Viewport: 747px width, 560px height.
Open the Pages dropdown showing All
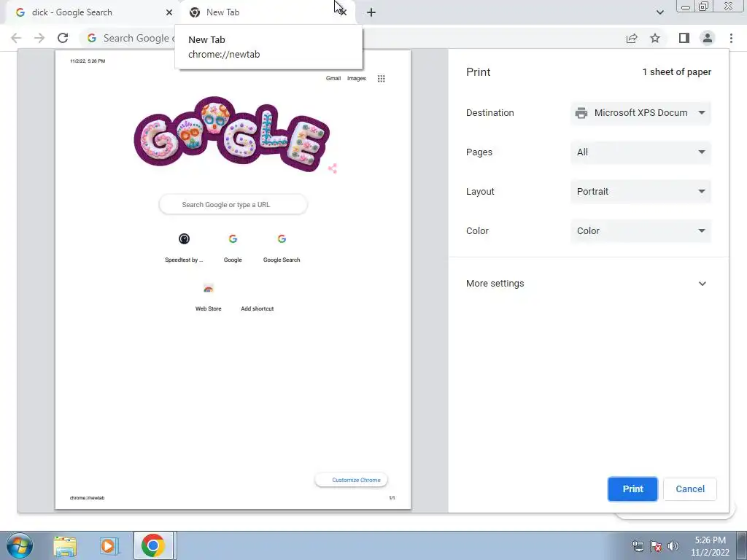pyautogui.click(x=640, y=152)
